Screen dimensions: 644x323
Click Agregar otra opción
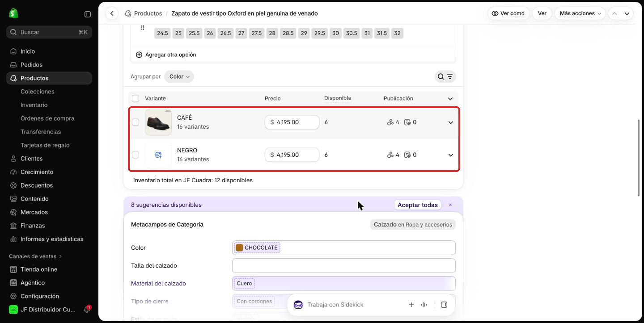166,55
